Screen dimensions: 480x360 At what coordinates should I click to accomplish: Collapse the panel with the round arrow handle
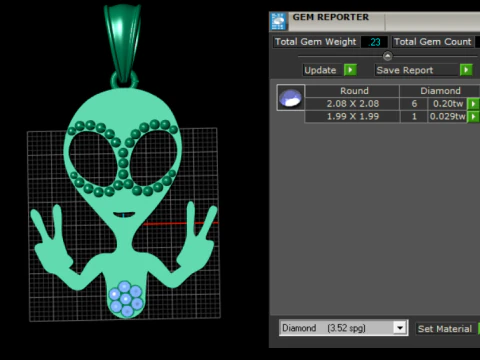(x=387, y=56)
